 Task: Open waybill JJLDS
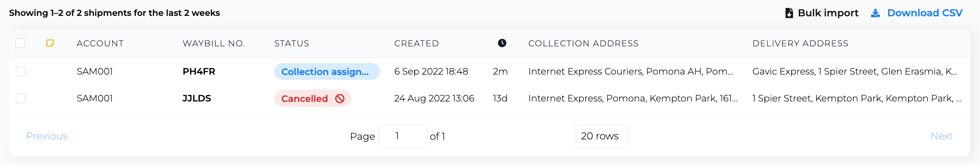point(197,98)
